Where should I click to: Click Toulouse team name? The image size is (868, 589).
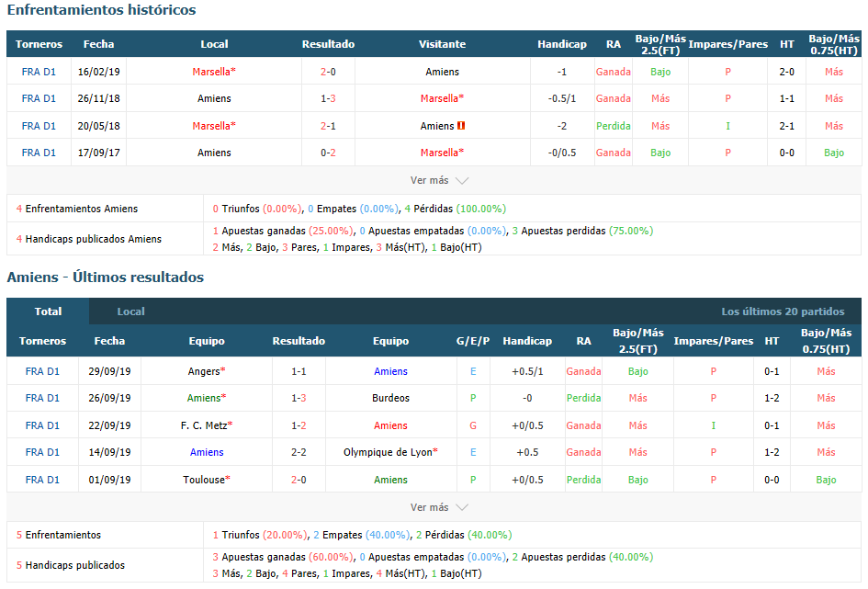(207, 480)
